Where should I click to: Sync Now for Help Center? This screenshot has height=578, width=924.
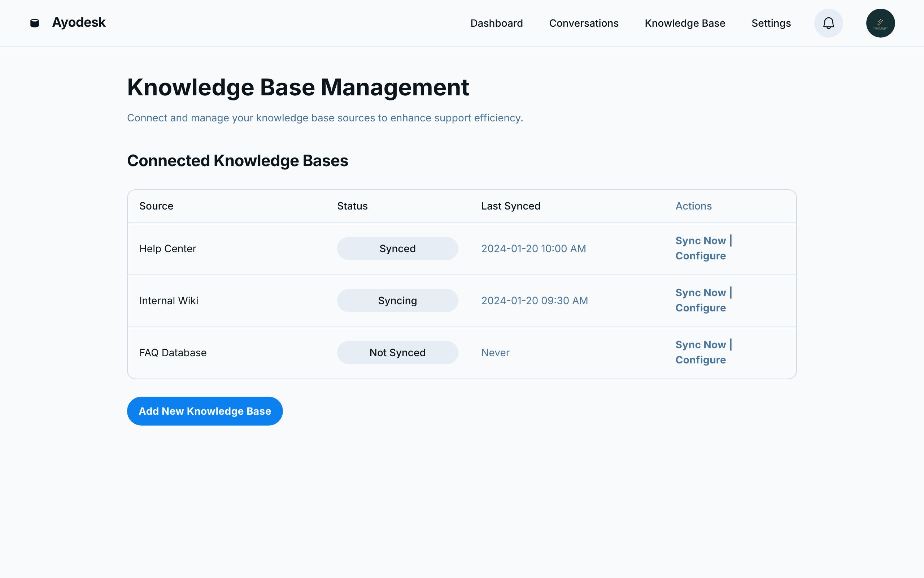(x=701, y=241)
